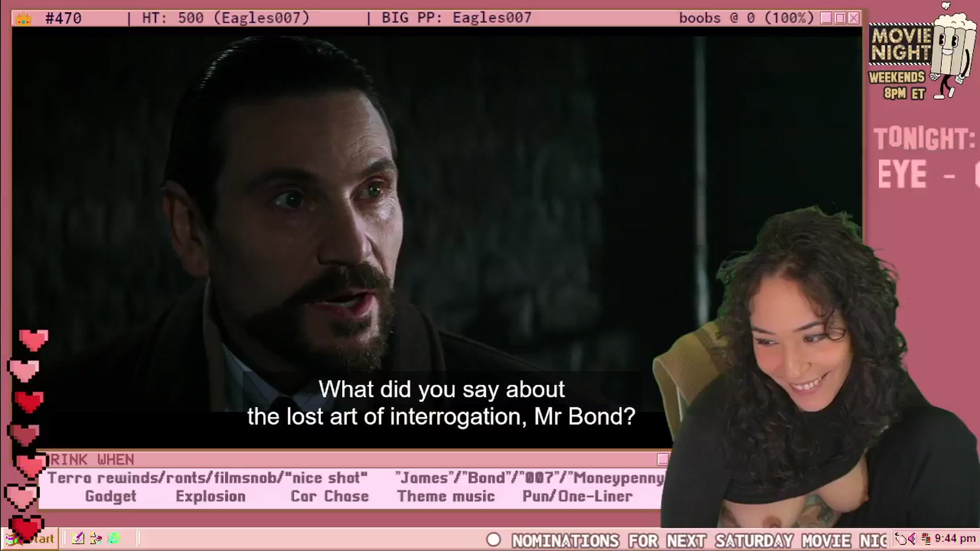Click the "WEEKENDS 8PM ET" schedule text
Viewport: 980px width, 551px height.
point(897,85)
